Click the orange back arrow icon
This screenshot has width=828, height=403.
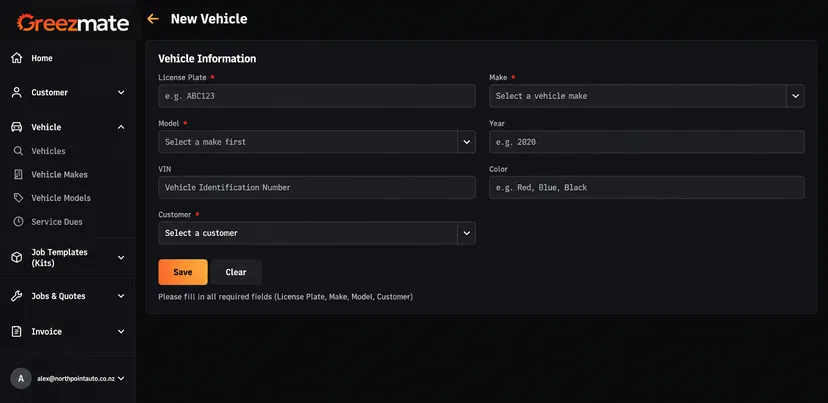click(153, 19)
